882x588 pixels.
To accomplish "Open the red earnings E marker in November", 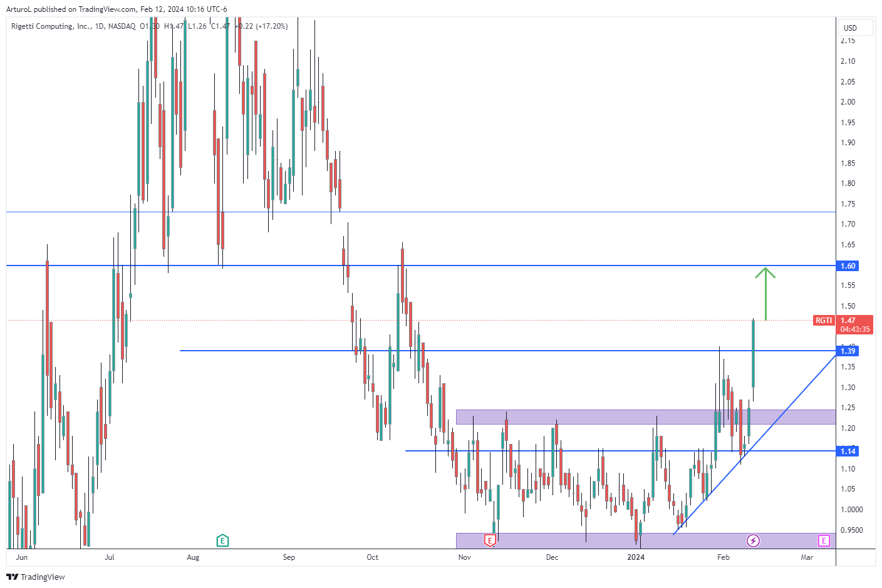I will coord(490,540).
